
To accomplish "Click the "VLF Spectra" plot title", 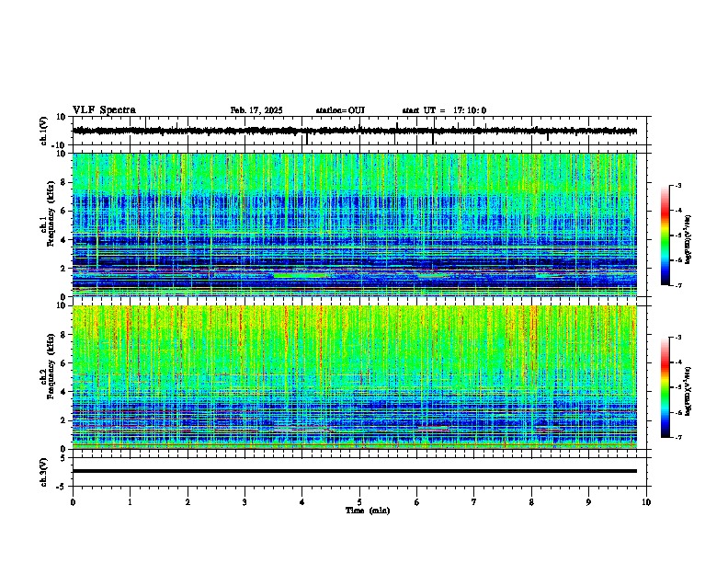I will point(104,110).
